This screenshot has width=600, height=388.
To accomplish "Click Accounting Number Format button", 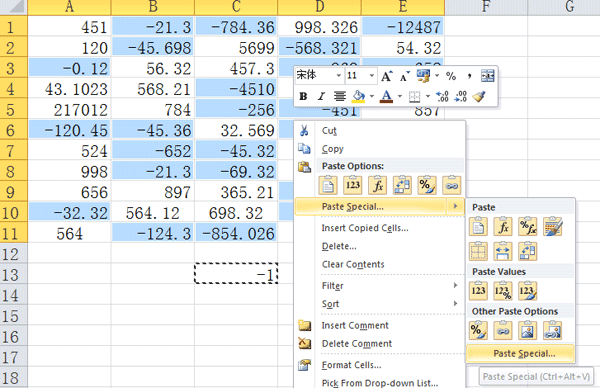I will point(424,76).
